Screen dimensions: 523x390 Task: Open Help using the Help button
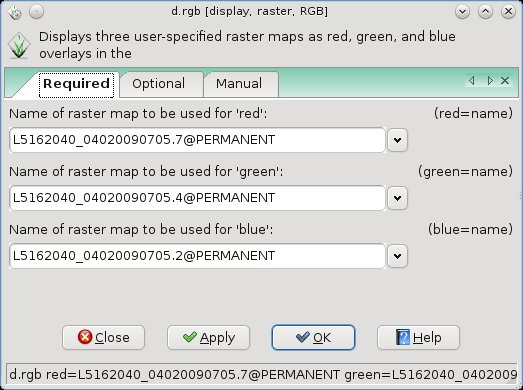pyautogui.click(x=418, y=338)
